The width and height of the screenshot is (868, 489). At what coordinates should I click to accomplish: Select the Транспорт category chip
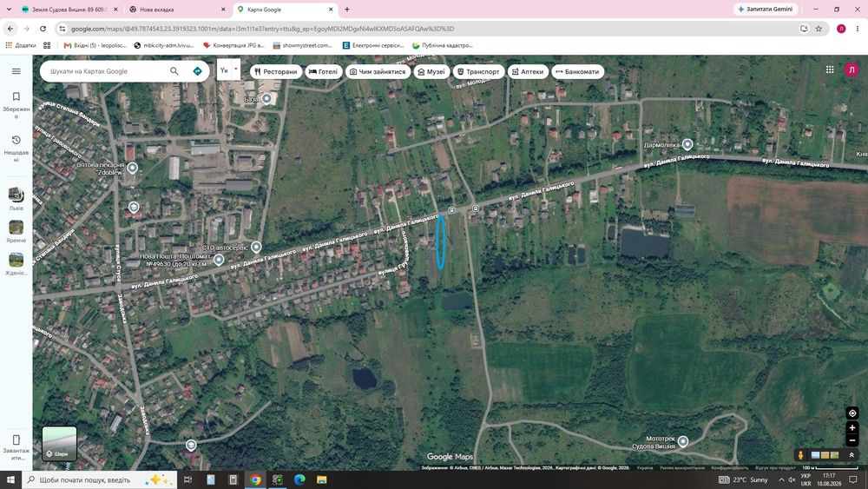[478, 71]
